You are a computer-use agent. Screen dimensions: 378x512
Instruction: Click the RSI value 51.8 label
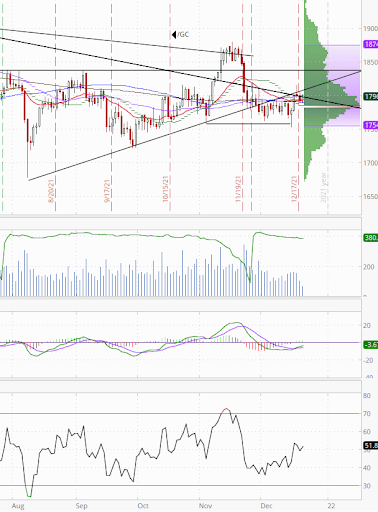point(371,446)
